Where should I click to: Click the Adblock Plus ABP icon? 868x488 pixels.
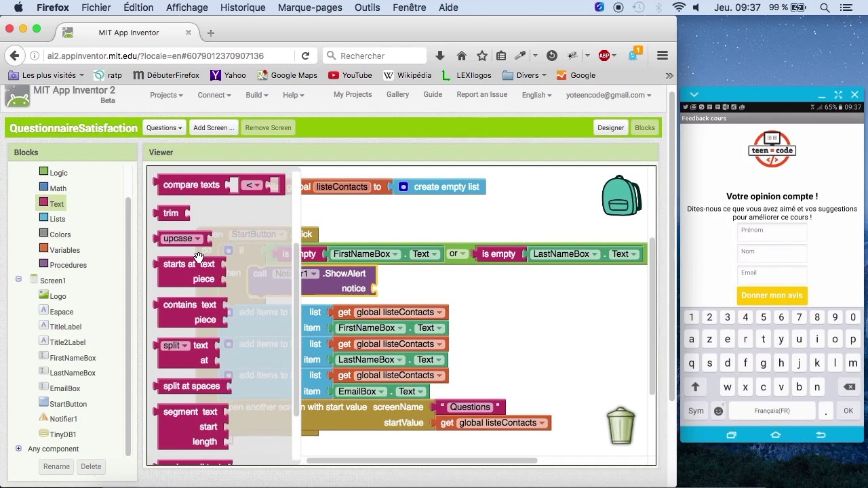pos(604,56)
